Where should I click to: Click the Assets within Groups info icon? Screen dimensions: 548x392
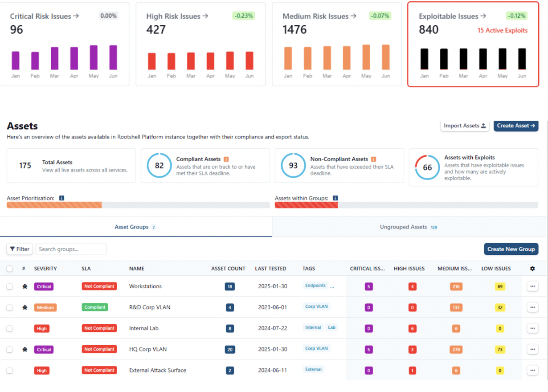(335, 198)
